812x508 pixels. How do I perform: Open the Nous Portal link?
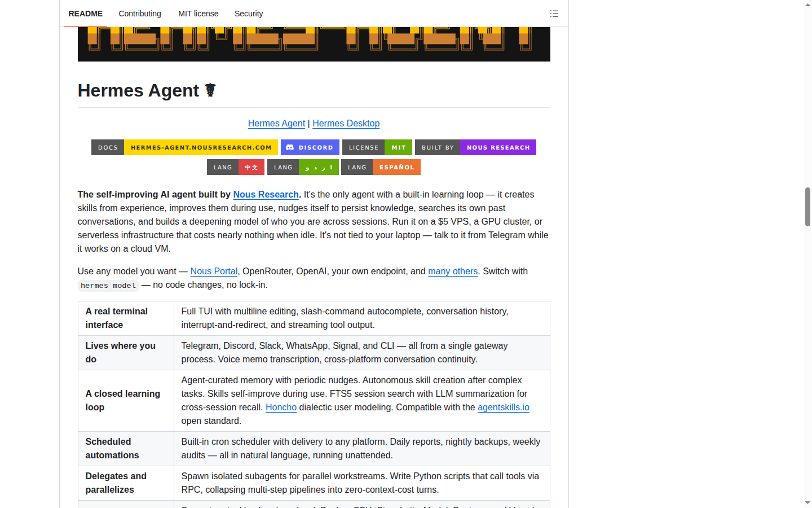pyautogui.click(x=214, y=271)
